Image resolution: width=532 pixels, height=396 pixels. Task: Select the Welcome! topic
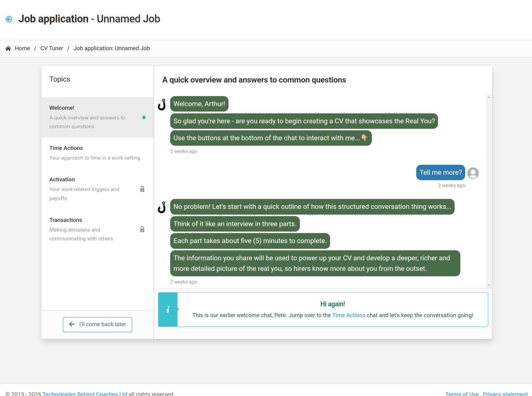pyautogui.click(x=97, y=117)
